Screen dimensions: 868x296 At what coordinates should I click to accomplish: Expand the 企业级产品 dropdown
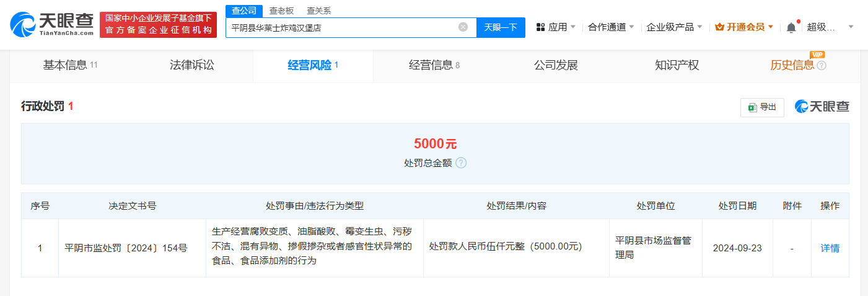(x=674, y=27)
